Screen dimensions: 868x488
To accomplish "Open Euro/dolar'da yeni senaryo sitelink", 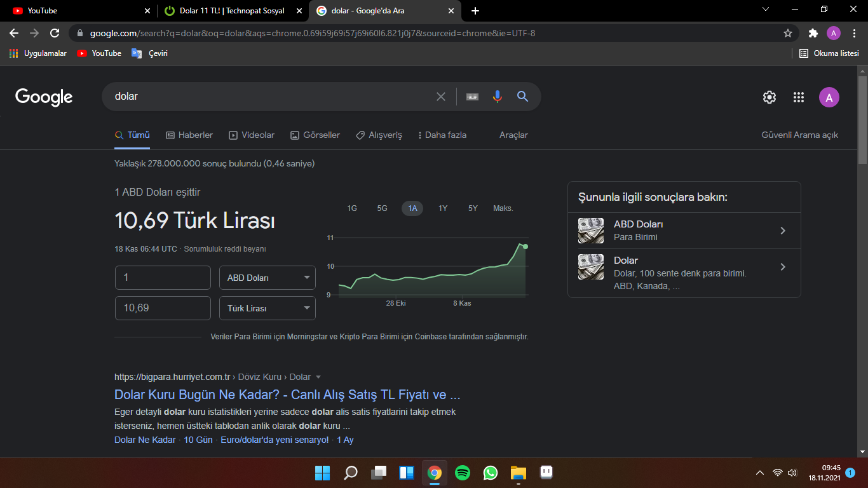I will point(275,440).
